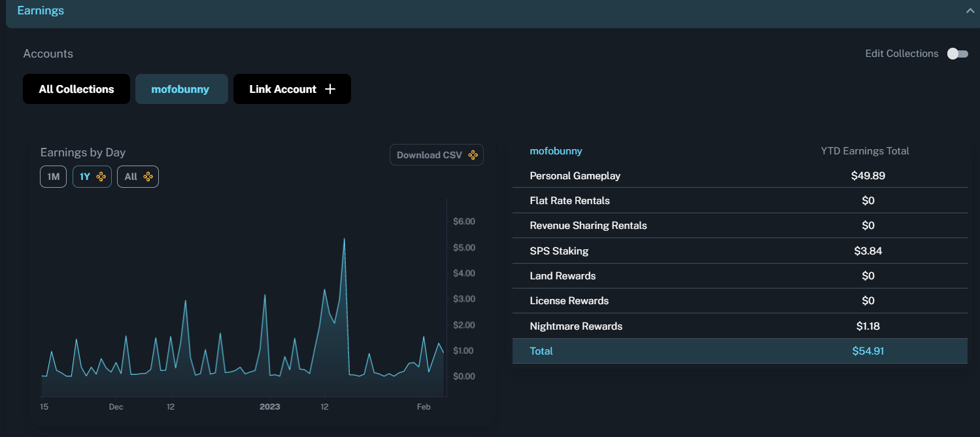Click the chart's highest earnings peak
980x437 pixels.
tap(344, 239)
